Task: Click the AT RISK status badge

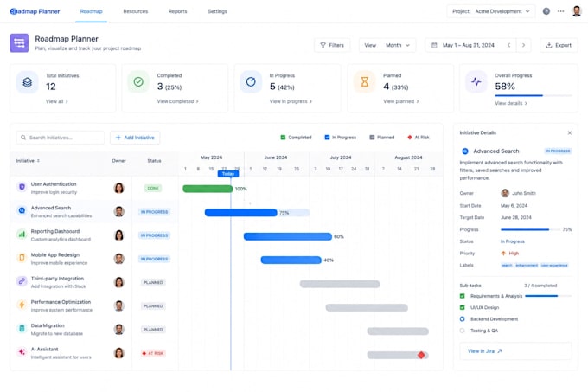Action: (x=153, y=353)
